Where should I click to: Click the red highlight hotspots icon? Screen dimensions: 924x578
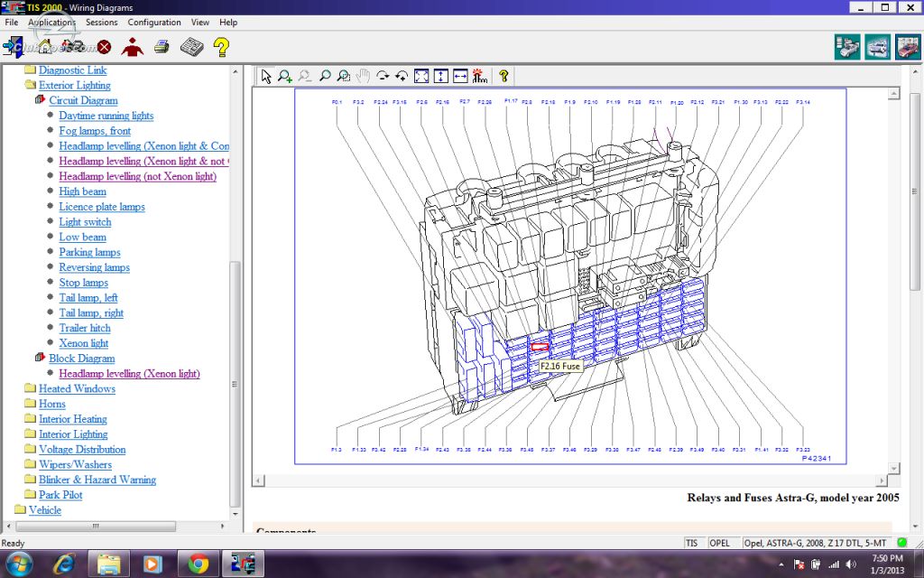[x=480, y=76]
